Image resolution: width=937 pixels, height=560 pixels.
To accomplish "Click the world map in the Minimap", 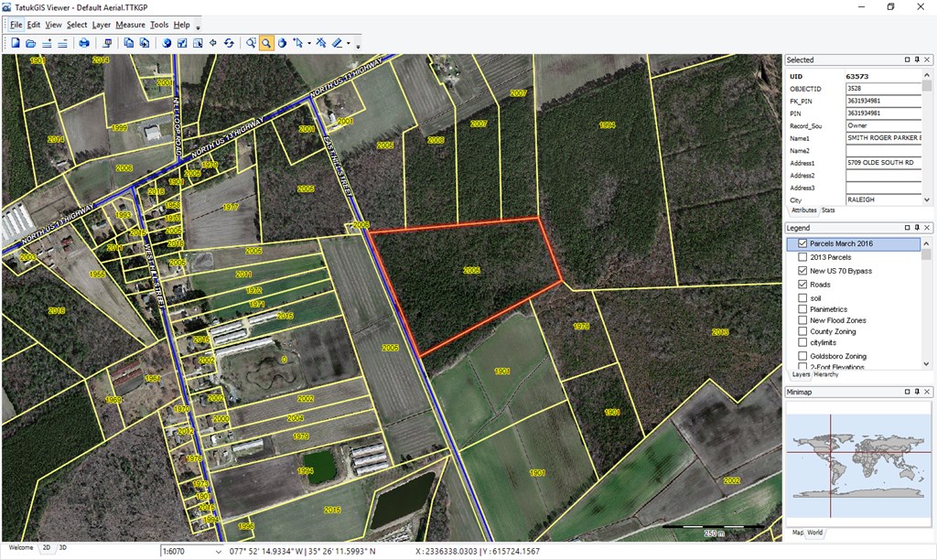I will tap(858, 466).
